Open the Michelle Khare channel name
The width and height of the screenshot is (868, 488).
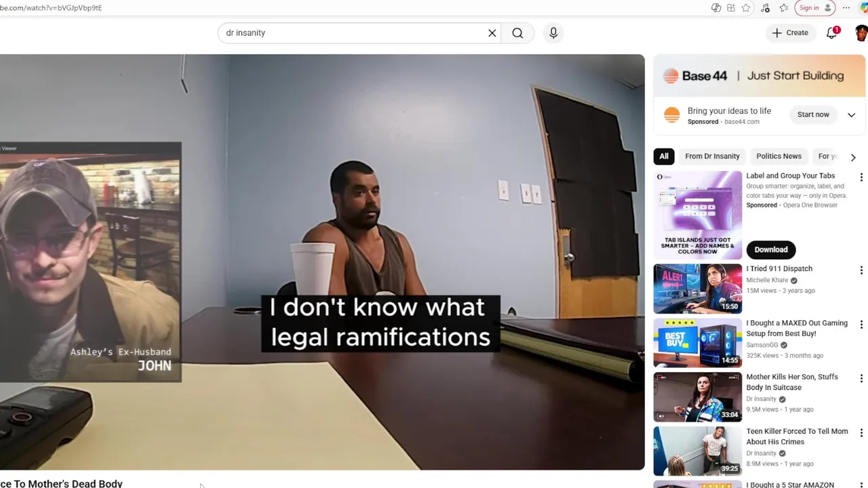767,281
